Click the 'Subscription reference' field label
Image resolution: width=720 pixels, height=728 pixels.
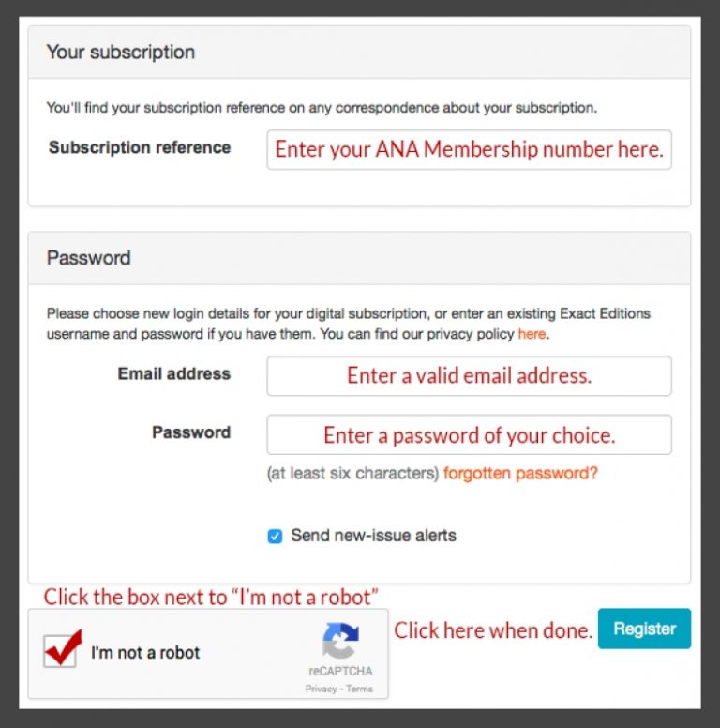click(x=140, y=147)
